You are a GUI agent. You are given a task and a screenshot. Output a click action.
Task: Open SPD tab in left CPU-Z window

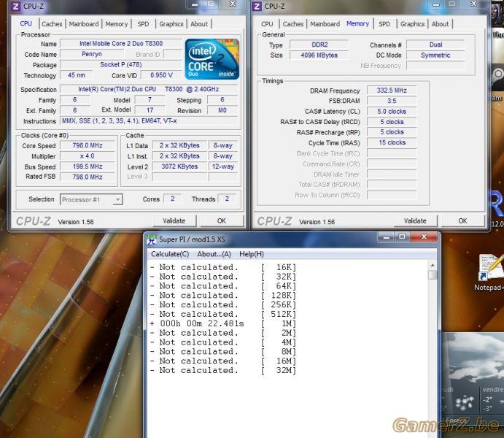[x=143, y=24]
